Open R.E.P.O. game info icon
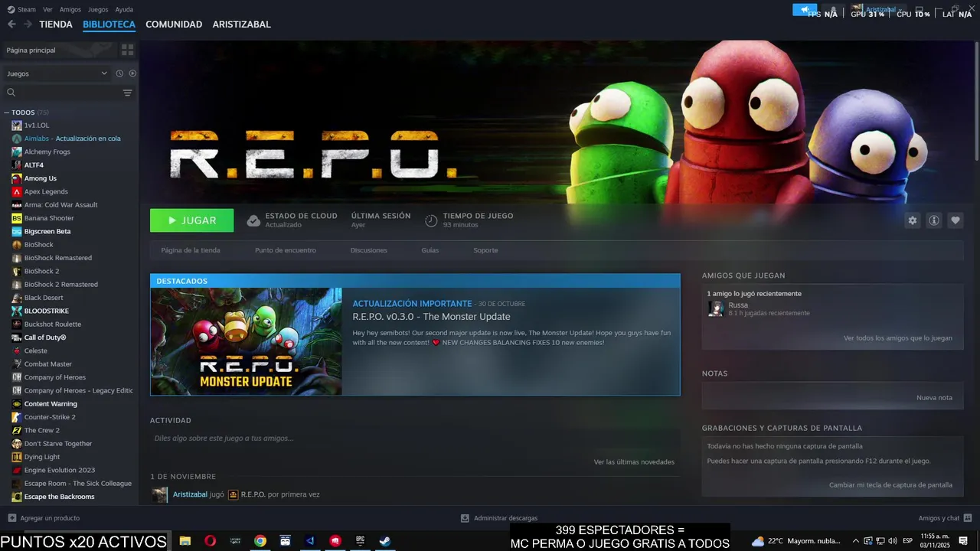This screenshot has height=551, width=980. coord(934,220)
